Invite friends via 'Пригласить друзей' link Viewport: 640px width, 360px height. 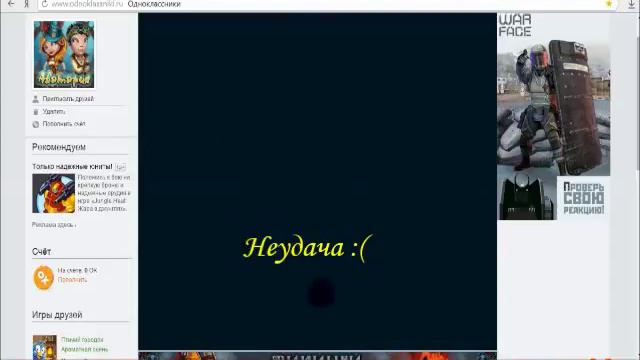coord(68,99)
